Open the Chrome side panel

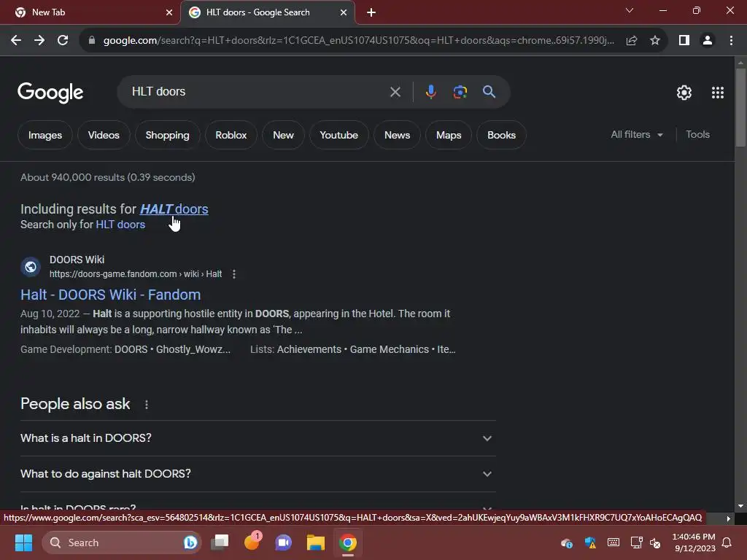(x=684, y=41)
